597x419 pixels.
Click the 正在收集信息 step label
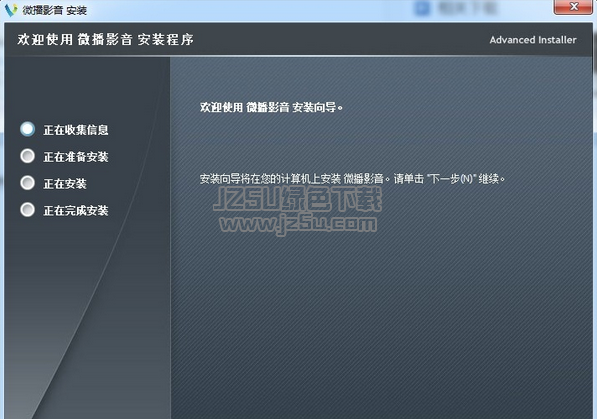pyautogui.click(x=76, y=130)
